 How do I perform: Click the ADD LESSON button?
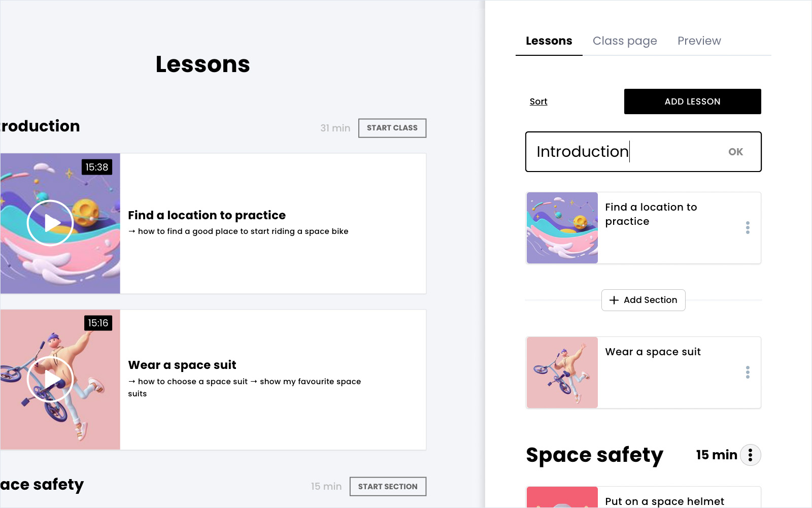(693, 101)
